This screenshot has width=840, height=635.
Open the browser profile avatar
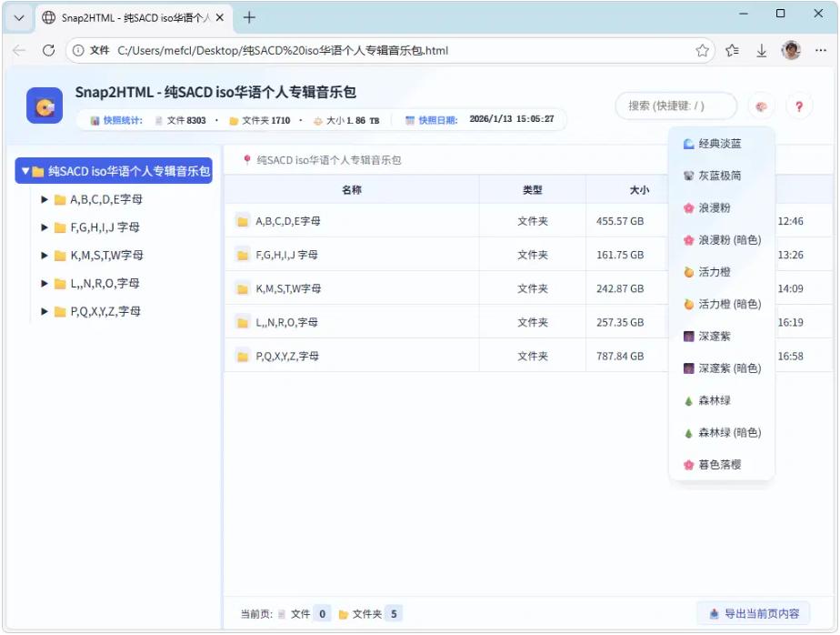pyautogui.click(x=792, y=51)
